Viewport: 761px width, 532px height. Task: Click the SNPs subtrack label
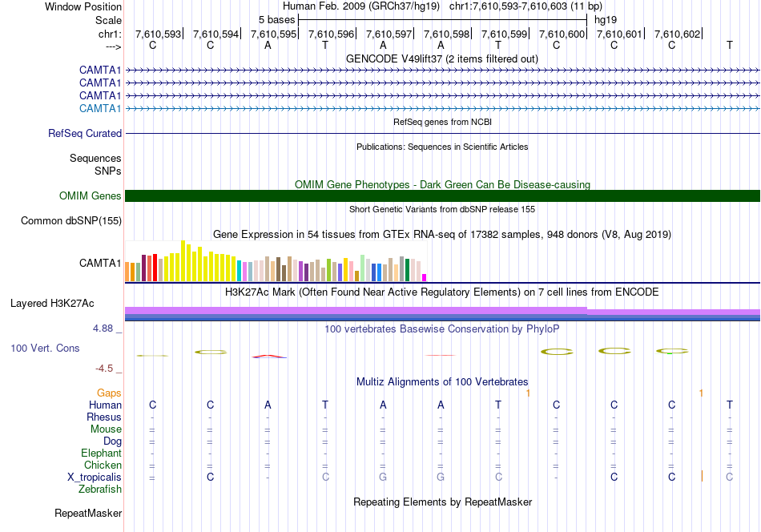[108, 171]
